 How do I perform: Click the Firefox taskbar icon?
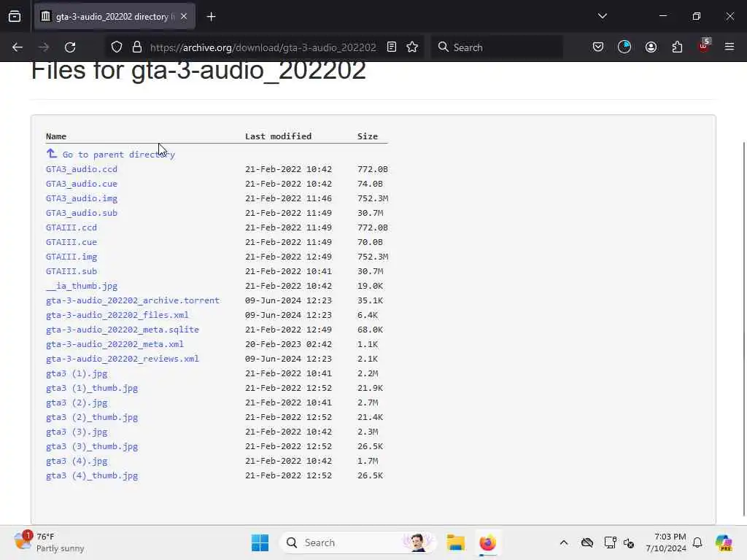coord(488,542)
